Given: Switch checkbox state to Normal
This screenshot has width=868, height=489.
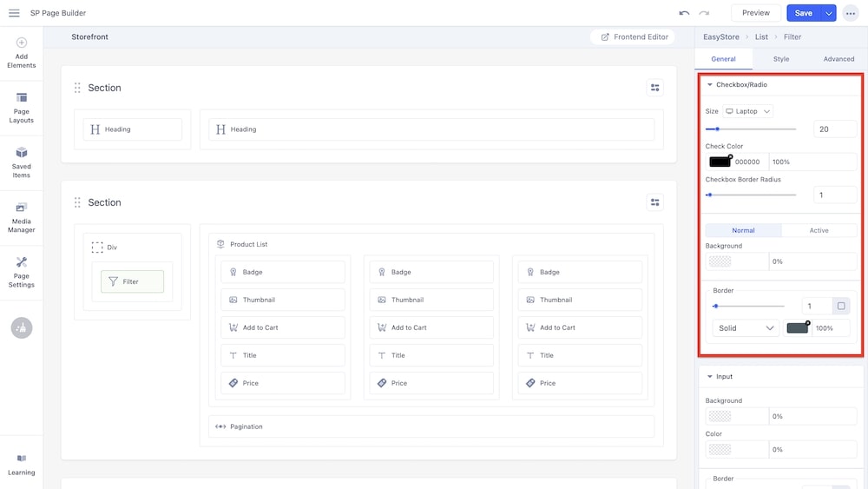Looking at the screenshot, I should click(x=743, y=230).
